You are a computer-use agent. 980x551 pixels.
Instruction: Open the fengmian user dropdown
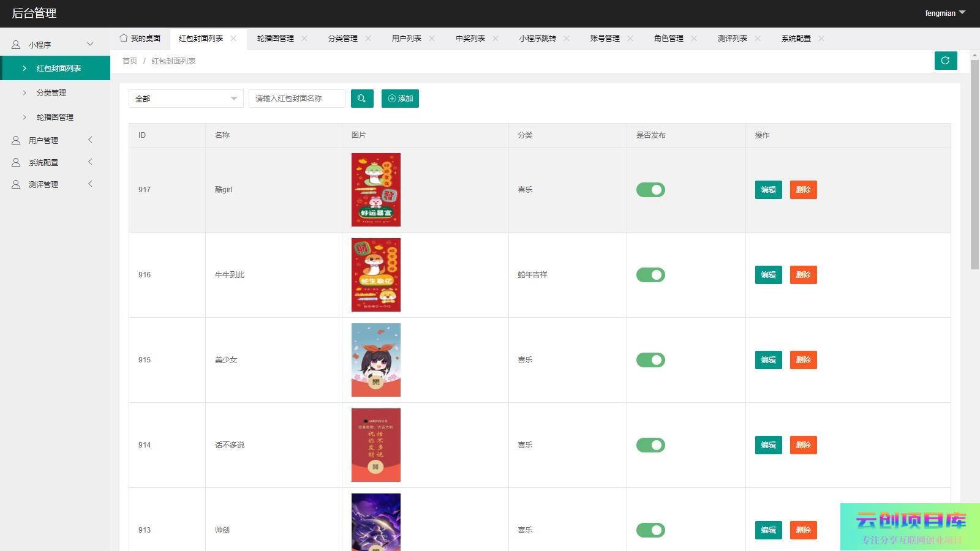click(944, 13)
